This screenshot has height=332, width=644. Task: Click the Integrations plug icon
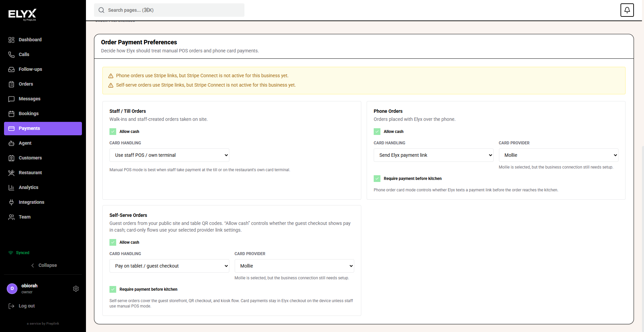point(11,202)
